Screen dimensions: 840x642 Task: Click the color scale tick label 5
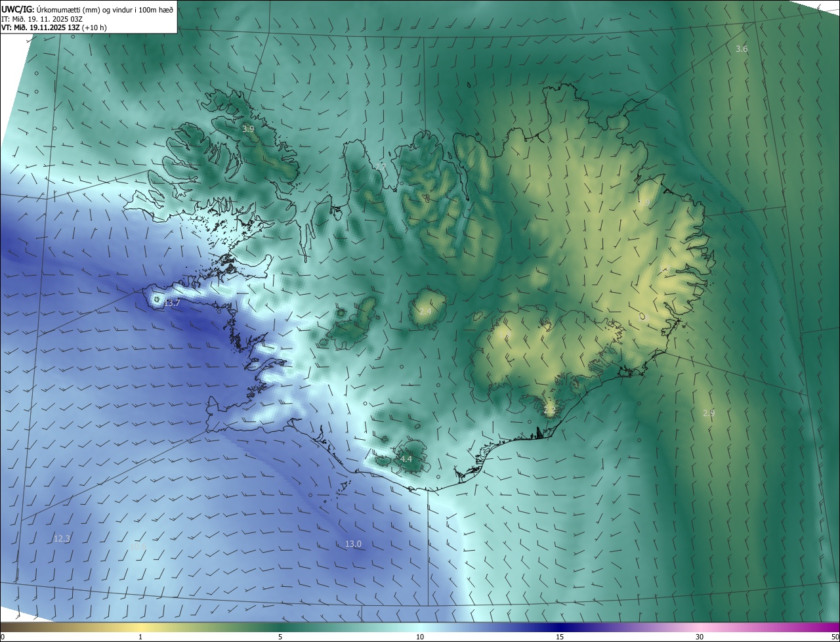[280, 637]
